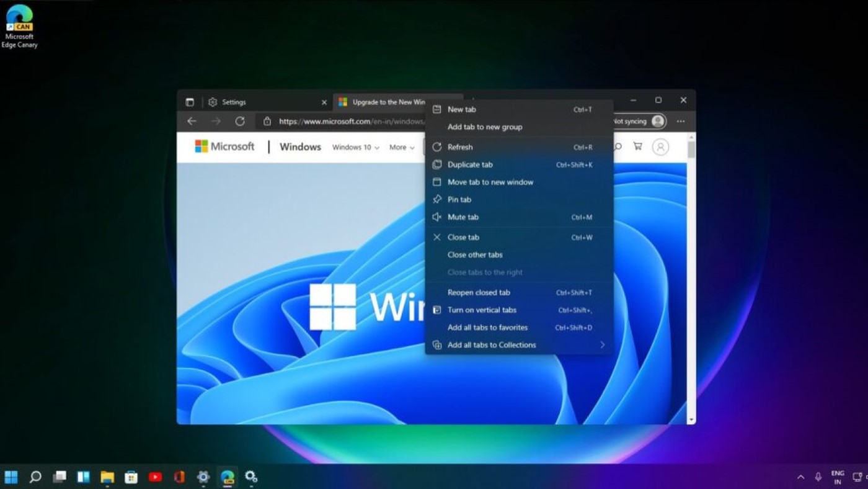Choose Refresh in the context menu

[x=519, y=147]
